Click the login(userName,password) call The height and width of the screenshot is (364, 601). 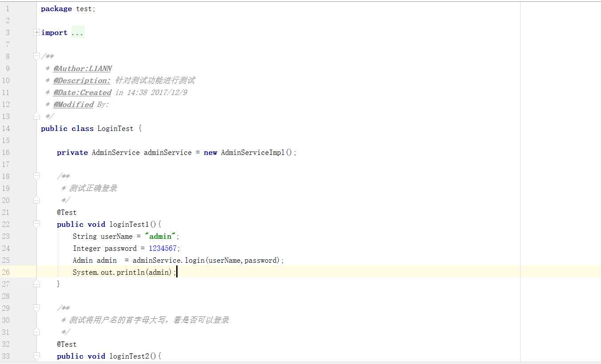pyautogui.click(x=233, y=260)
